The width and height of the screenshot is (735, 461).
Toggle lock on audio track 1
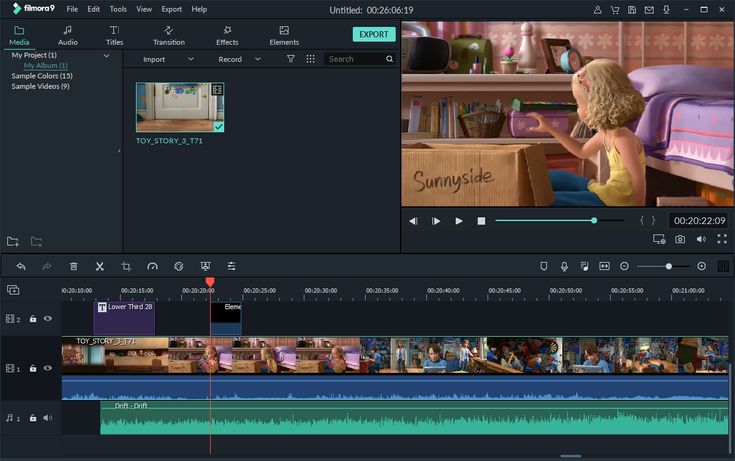(33, 418)
